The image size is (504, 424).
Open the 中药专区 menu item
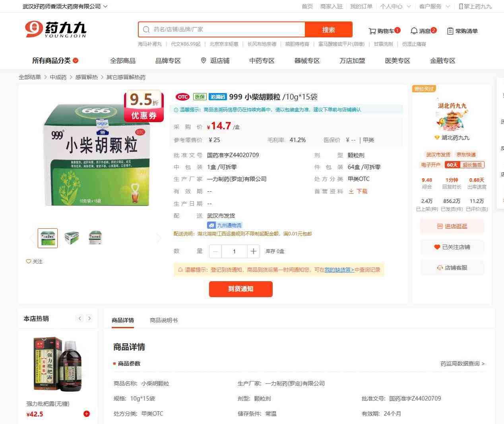[262, 60]
